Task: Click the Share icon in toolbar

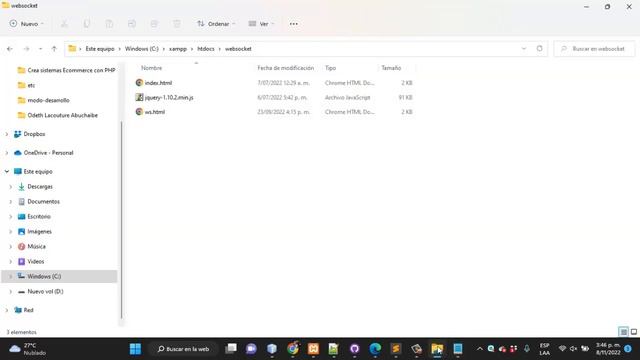Action: 154,24
